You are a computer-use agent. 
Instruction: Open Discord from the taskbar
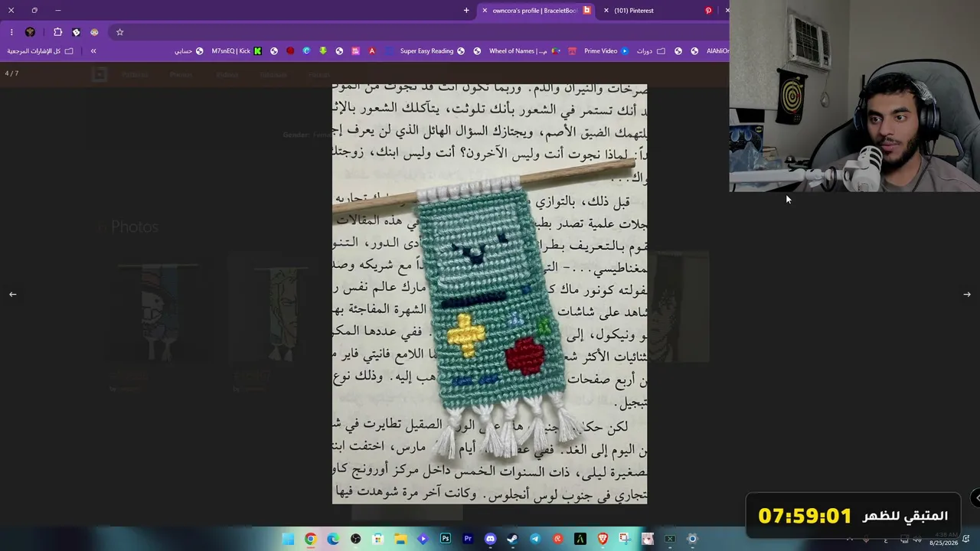tap(490, 539)
